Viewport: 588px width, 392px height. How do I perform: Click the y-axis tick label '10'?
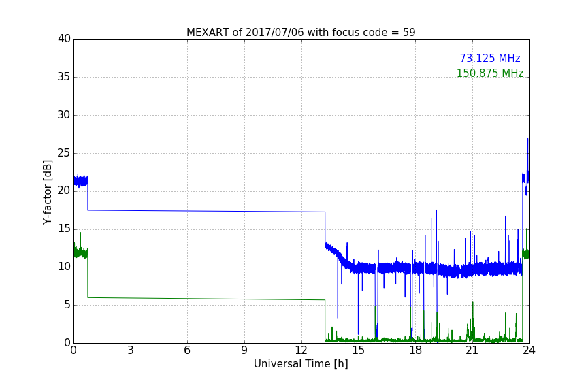(64, 267)
